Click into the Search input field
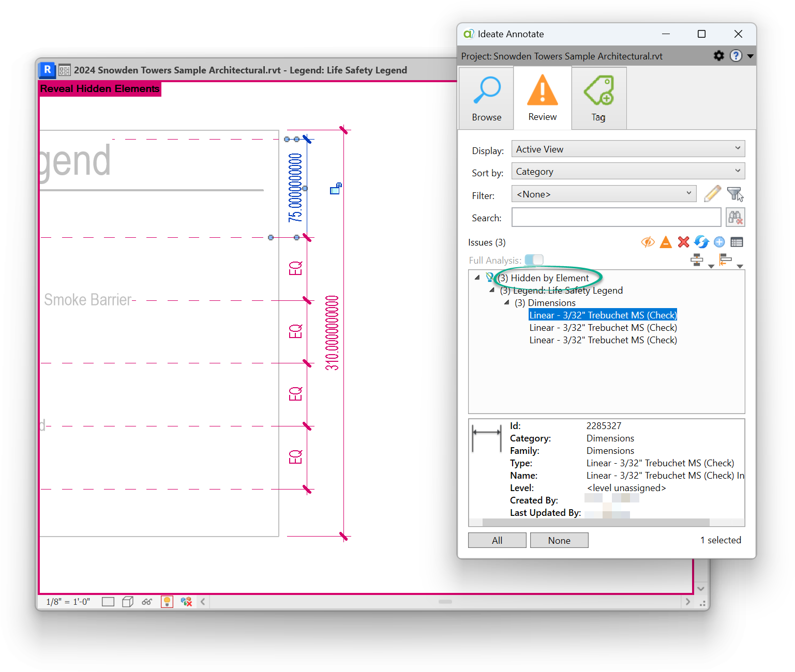Screen dimensions: 795x672 (x=616, y=217)
